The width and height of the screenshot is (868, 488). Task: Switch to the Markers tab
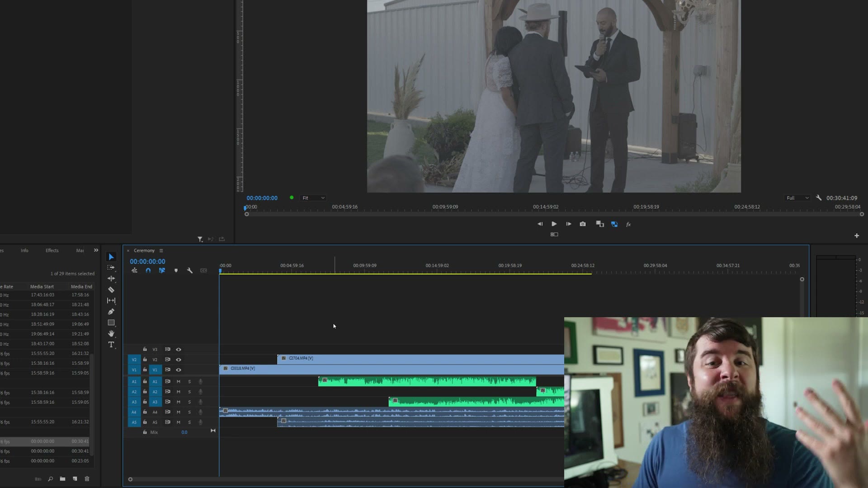pos(80,250)
